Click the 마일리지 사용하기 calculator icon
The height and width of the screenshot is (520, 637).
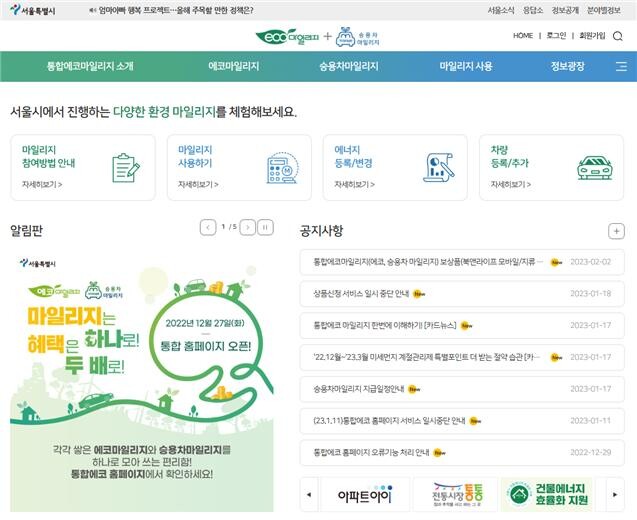pos(281,167)
